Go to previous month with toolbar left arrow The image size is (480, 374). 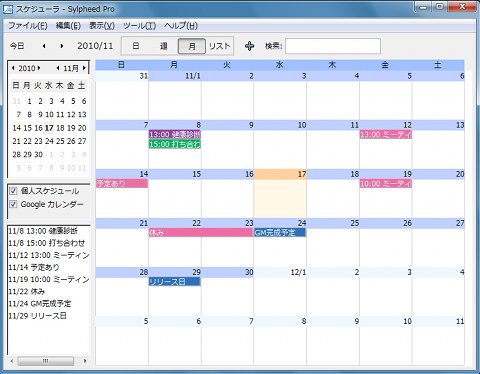[x=44, y=46]
